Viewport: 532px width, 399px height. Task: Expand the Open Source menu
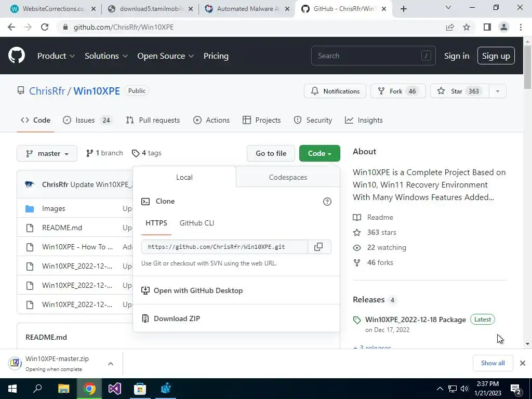pyautogui.click(x=166, y=56)
